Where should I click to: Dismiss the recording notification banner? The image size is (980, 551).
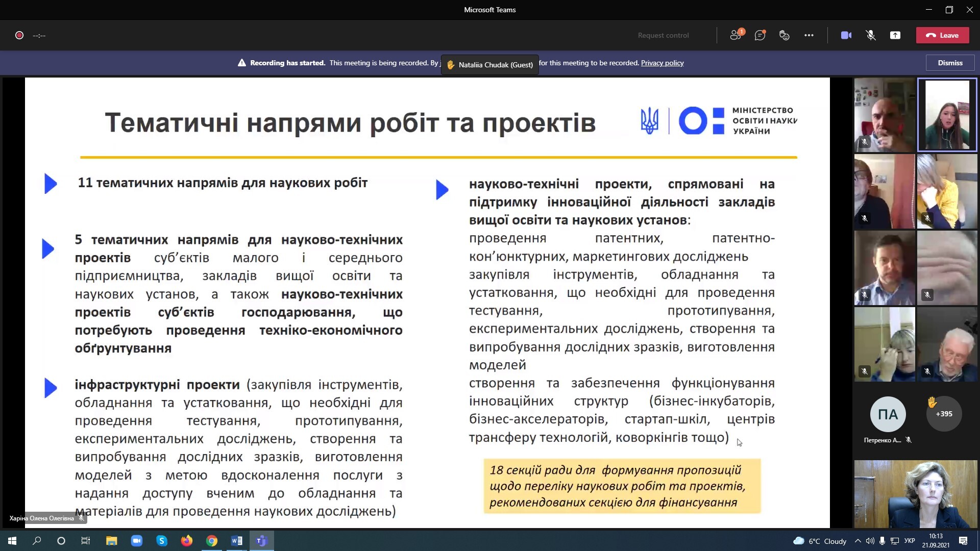pyautogui.click(x=950, y=63)
